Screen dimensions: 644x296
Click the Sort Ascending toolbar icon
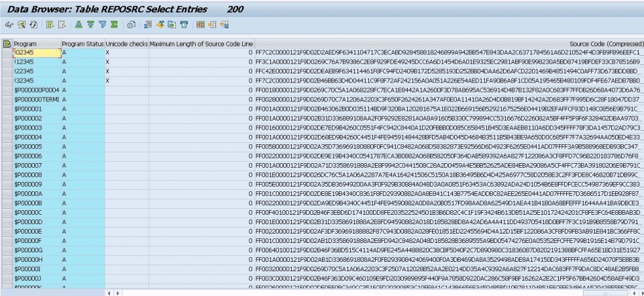point(80,25)
